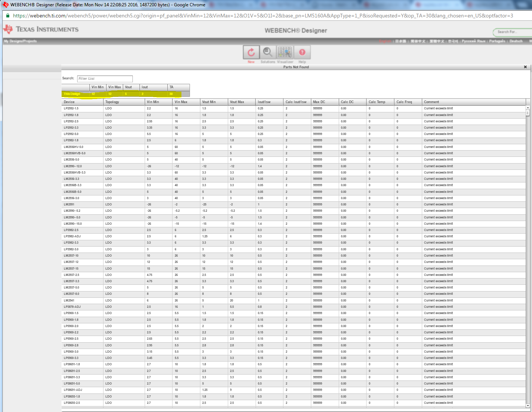Select device row LM2991
The height and width of the screenshot is (412, 532).
(x=293, y=205)
